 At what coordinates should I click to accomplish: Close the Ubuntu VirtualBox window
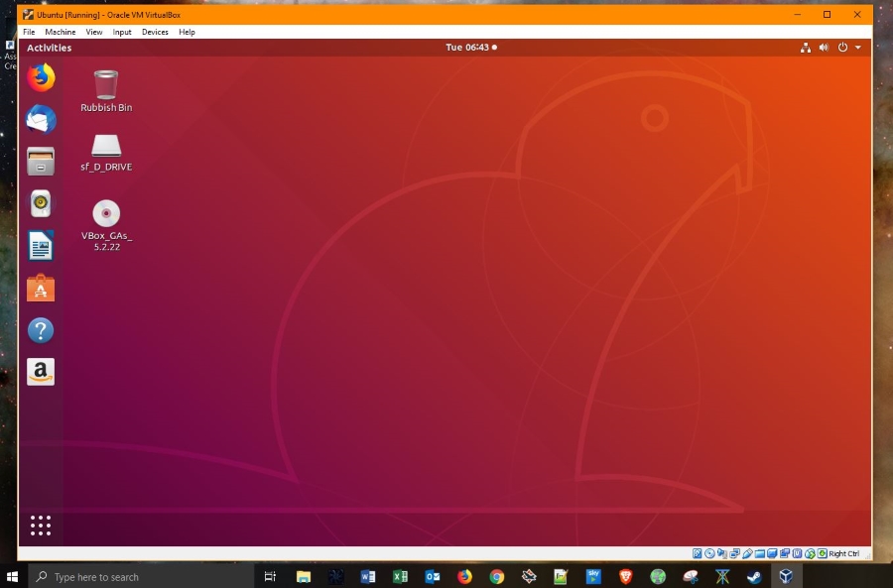pos(857,15)
